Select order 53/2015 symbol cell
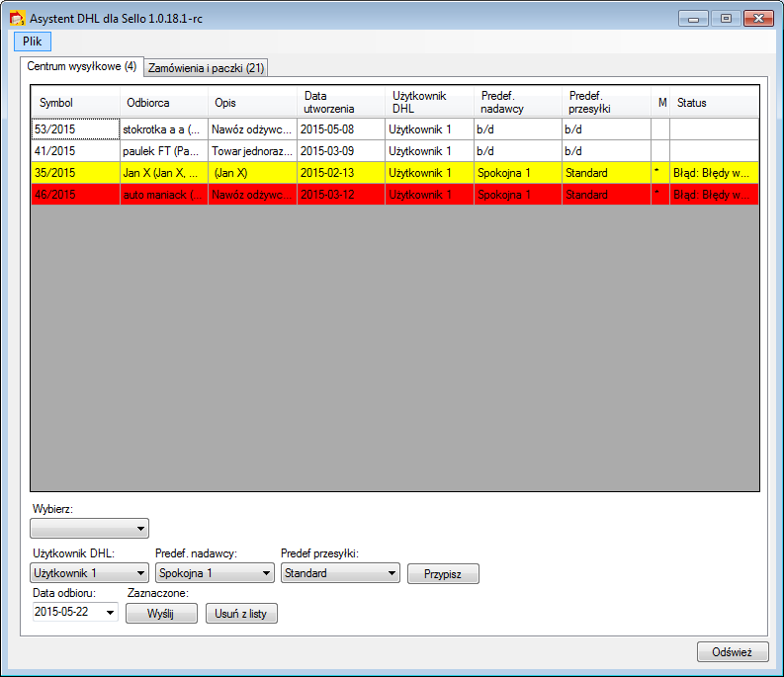The image size is (784, 677). click(75, 129)
